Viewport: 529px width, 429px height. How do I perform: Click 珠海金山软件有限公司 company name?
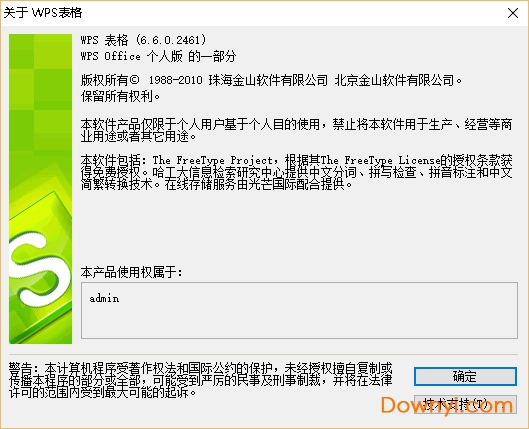click(268, 80)
